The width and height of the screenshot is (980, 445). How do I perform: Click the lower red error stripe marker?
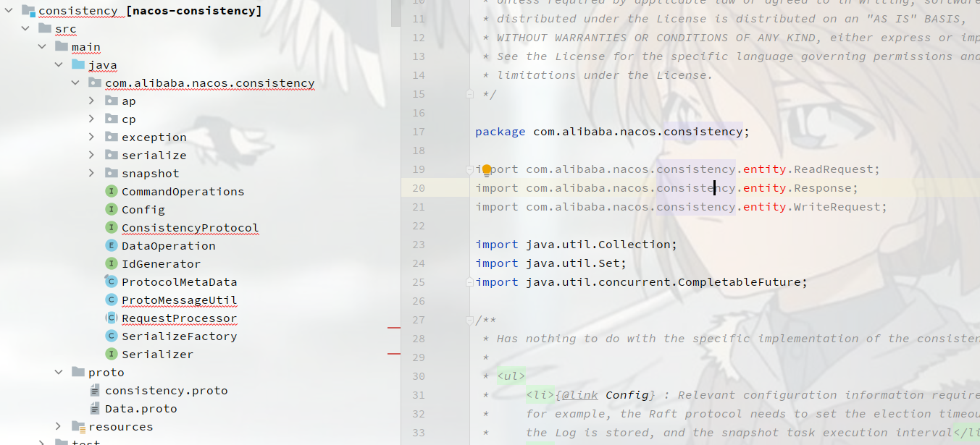(x=394, y=354)
